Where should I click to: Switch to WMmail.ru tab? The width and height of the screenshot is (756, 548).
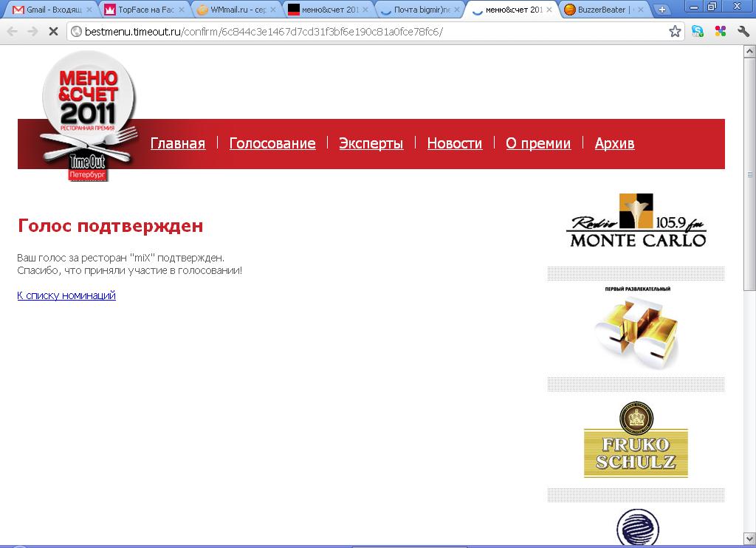(x=236, y=10)
